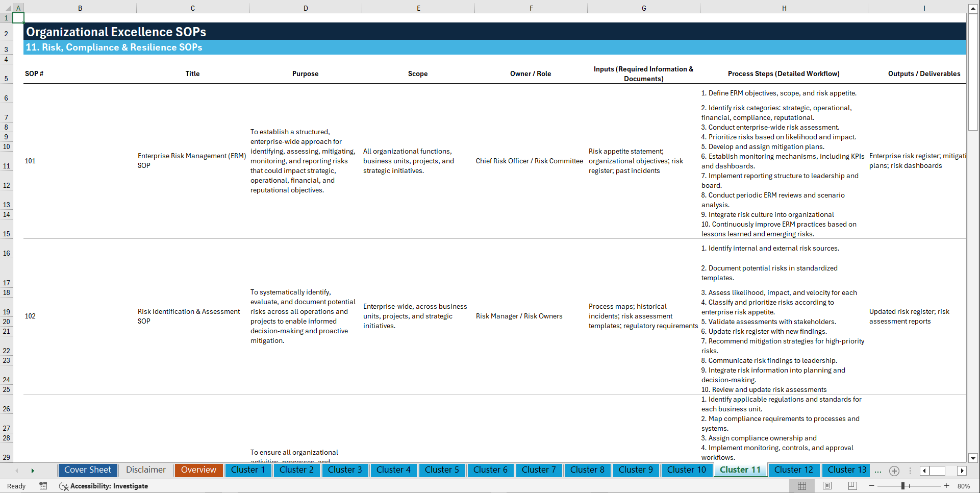The image size is (980, 493).
Task: Reveal hidden sheet tabs via ellipsis
Action: click(x=878, y=471)
